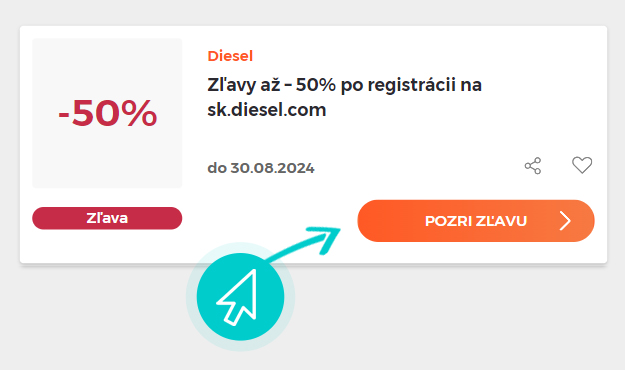Share the Diesel discount offer
625x370 pixels.
pos(533,166)
